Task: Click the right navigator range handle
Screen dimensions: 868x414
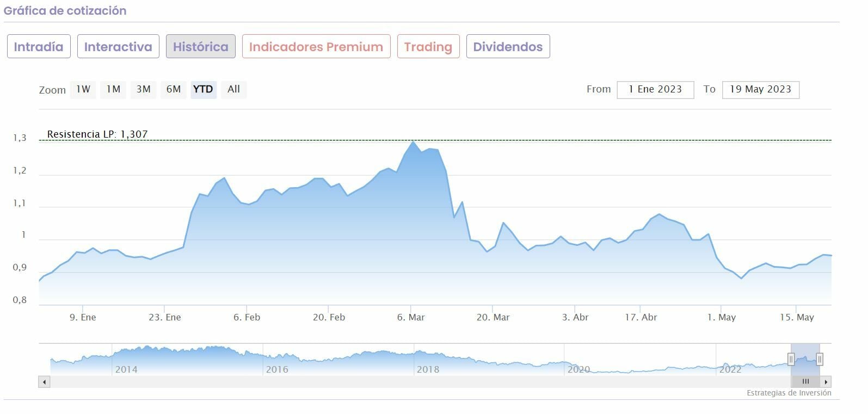Action: 820,359
